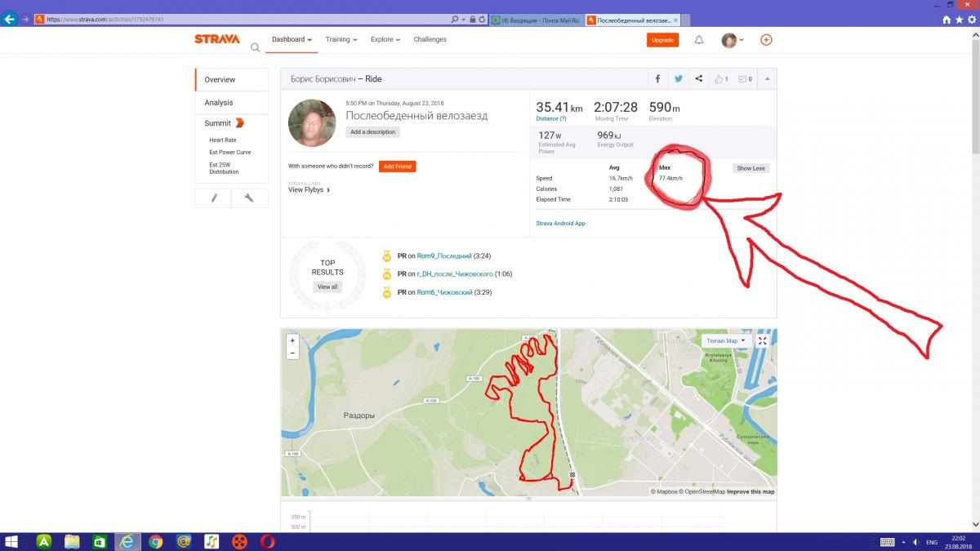Viewport: 980px width, 551px height.
Task: Open the r_DH_после_Чижовского segment link
Action: (455, 274)
